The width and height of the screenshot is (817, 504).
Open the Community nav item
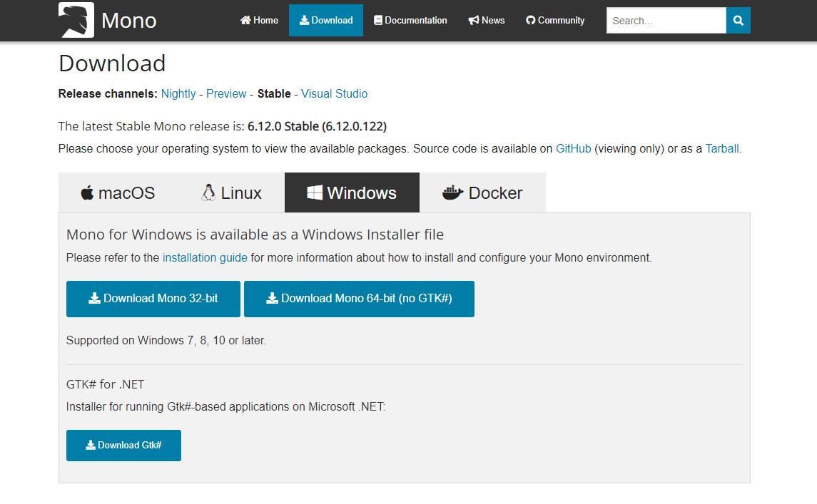click(555, 20)
